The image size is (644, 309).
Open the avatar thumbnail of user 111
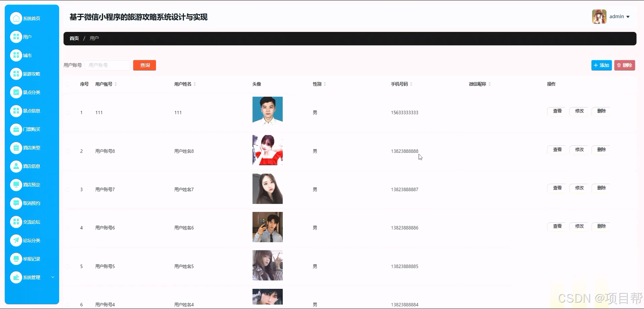coord(268,112)
